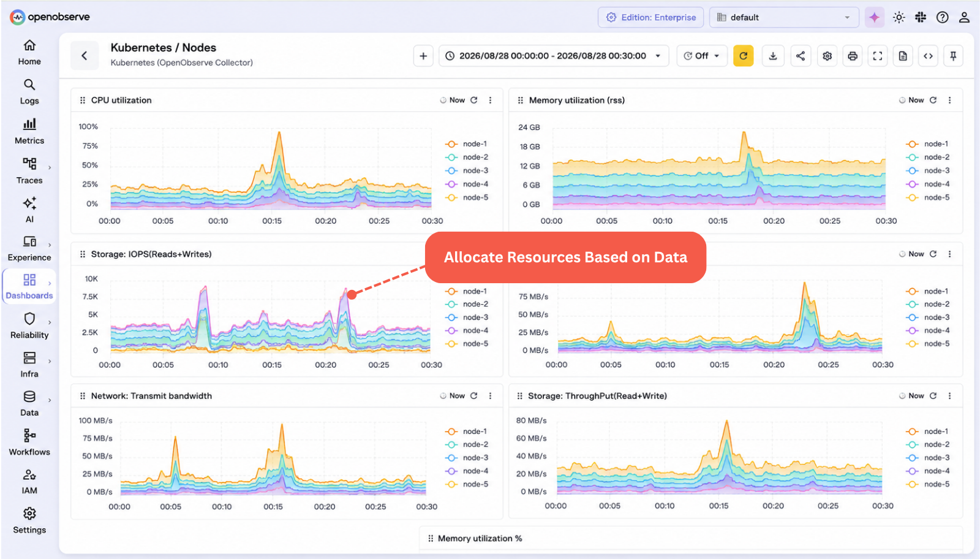The width and height of the screenshot is (980, 559).
Task: Open user profile menu
Action: pyautogui.click(x=964, y=17)
